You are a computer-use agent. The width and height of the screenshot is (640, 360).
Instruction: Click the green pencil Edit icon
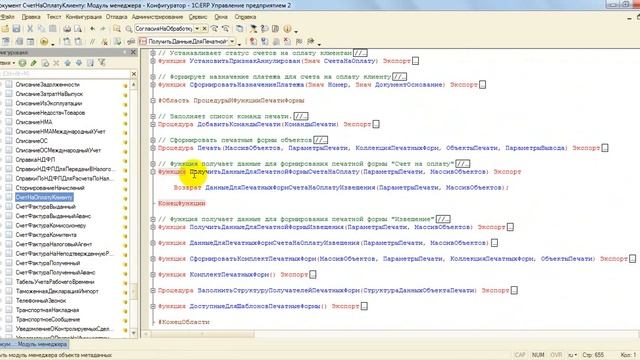(33, 63)
